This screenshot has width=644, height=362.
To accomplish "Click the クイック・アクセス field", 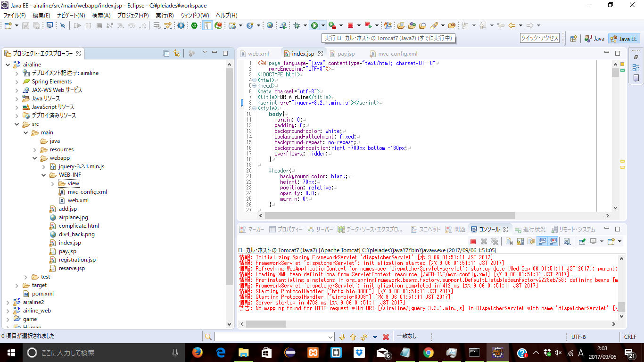I will coord(540,39).
